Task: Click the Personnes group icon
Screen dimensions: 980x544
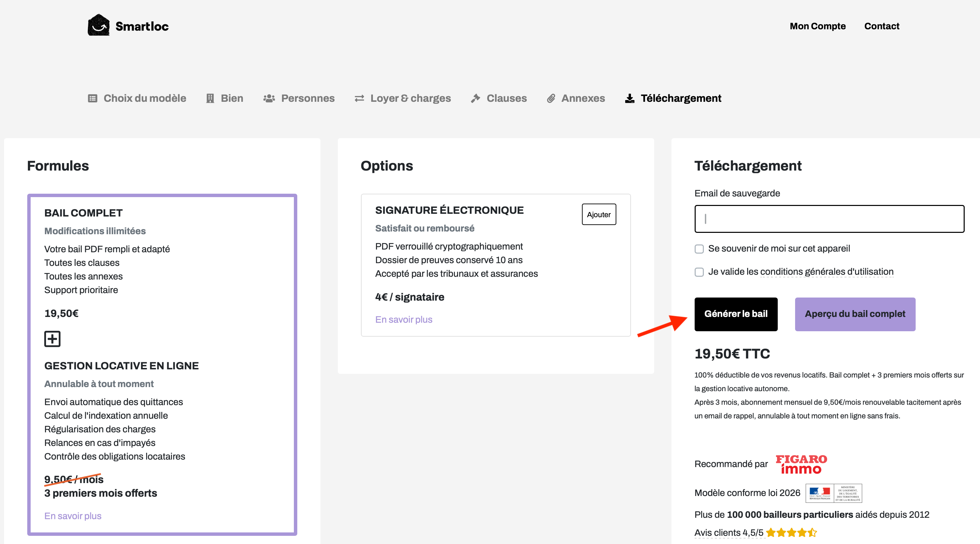Action: (x=269, y=98)
